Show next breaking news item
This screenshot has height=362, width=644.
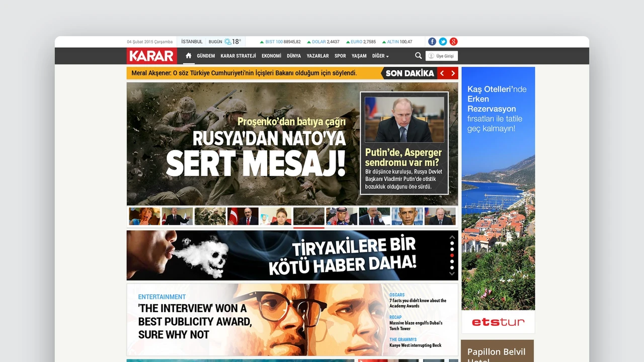pos(453,73)
